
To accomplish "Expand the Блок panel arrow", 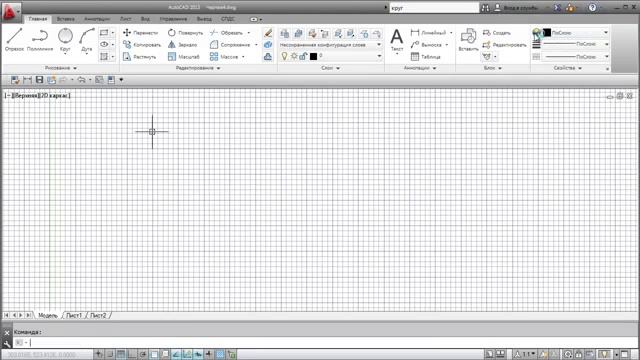I will pyautogui.click(x=500, y=68).
